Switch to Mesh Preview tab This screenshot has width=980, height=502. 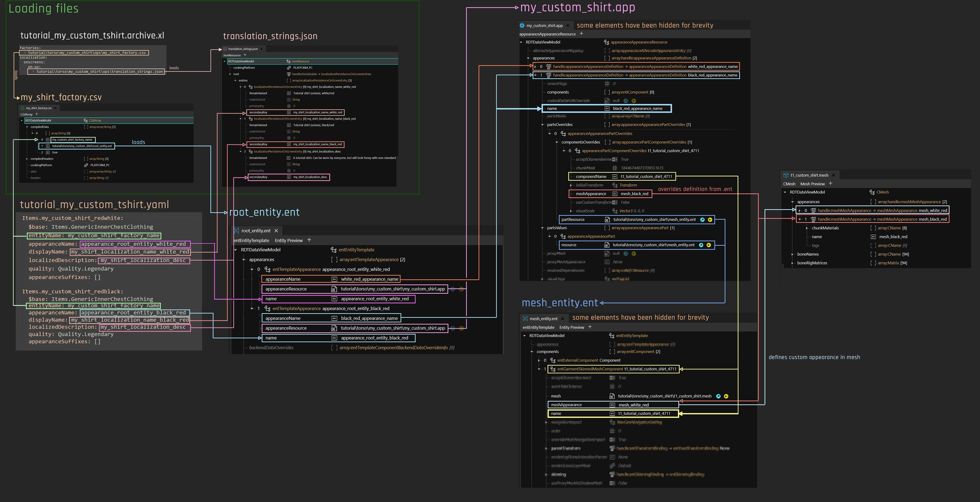click(812, 184)
